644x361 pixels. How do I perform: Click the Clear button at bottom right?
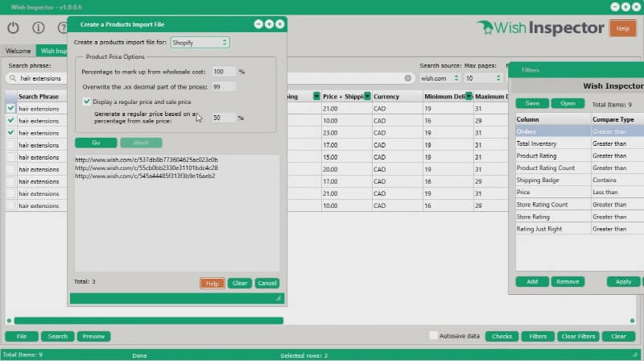[x=618, y=336]
